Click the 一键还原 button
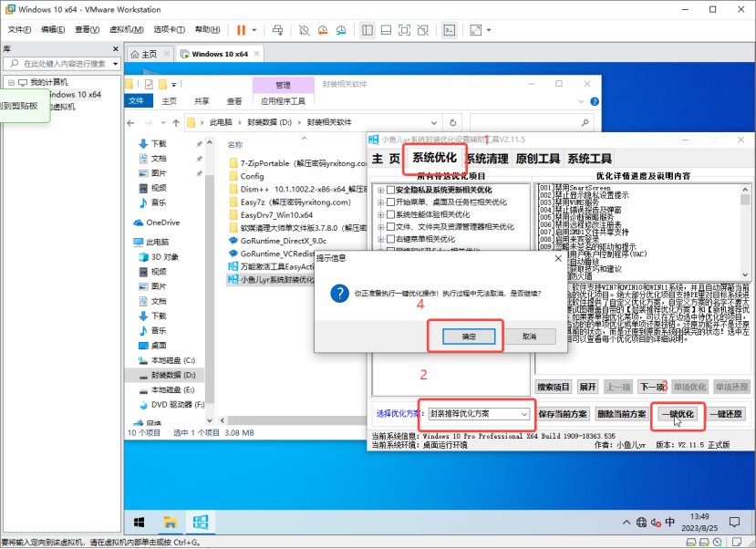 coord(726,414)
